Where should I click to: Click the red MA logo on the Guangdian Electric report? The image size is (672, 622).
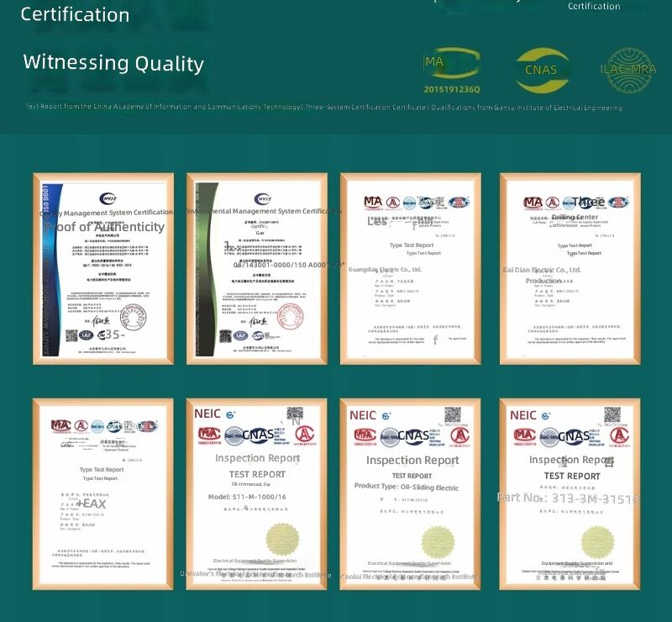click(373, 202)
